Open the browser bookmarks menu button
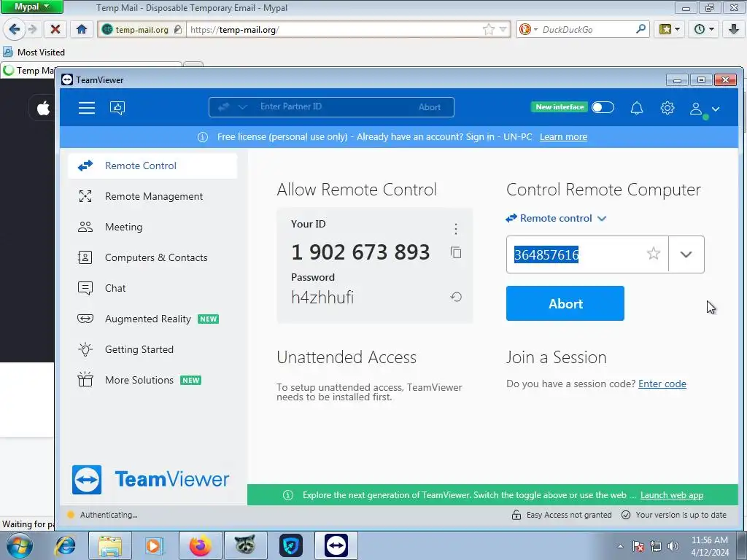 pyautogui.click(x=669, y=29)
